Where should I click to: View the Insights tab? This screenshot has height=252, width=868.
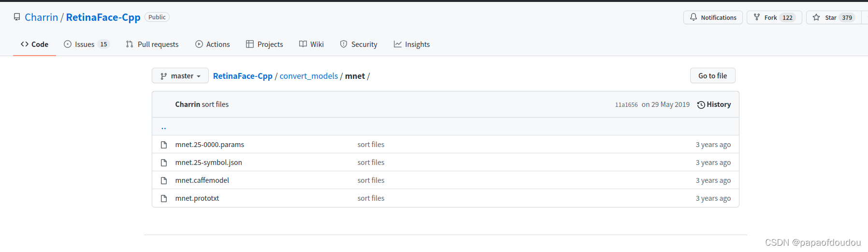(x=411, y=44)
